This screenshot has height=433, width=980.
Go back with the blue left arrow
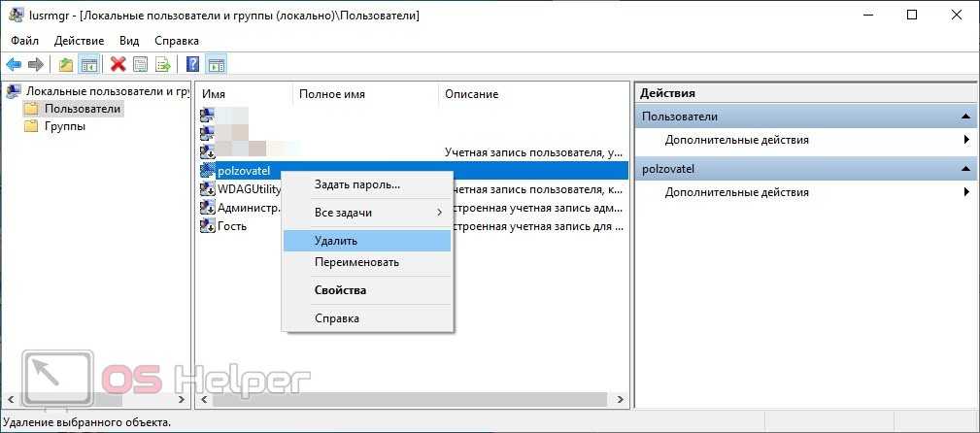click(x=14, y=64)
